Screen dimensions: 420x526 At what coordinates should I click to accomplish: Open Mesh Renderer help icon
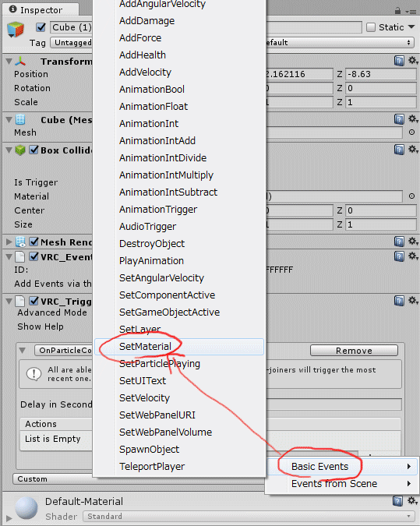(399, 242)
